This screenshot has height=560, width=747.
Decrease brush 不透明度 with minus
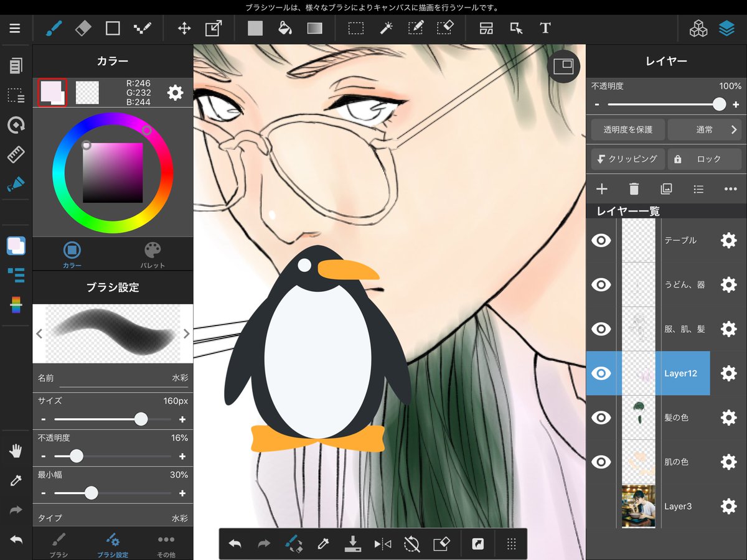[x=43, y=457]
